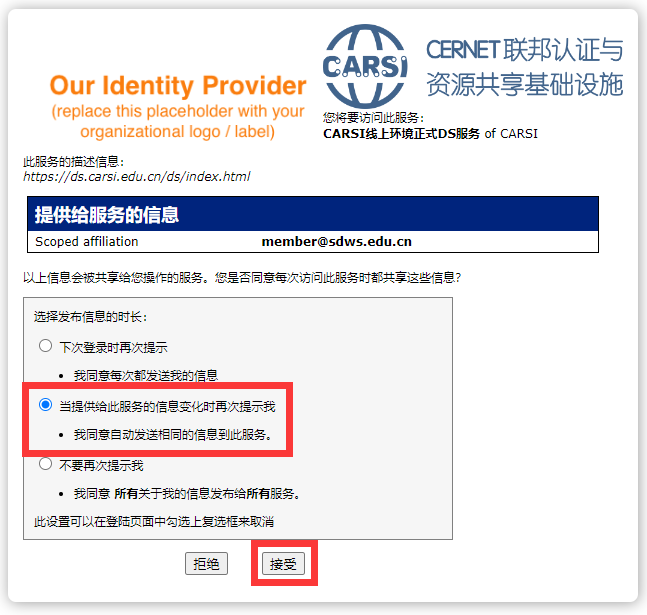This screenshot has height=615, width=647.
Task: Click the Scoped affiliation attribute label
Action: (87, 241)
